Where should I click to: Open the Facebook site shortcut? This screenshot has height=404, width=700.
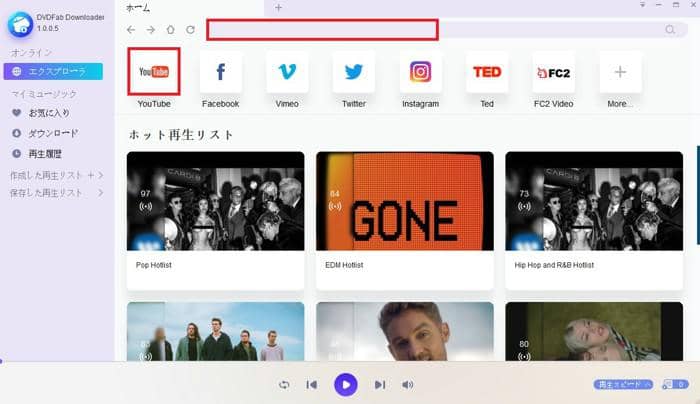[220, 72]
